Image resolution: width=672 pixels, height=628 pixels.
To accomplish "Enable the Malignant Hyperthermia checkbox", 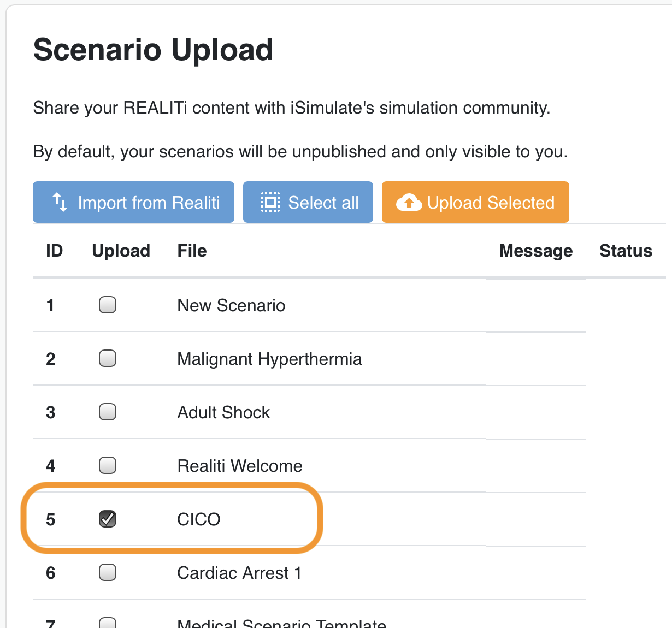I will click(x=108, y=358).
